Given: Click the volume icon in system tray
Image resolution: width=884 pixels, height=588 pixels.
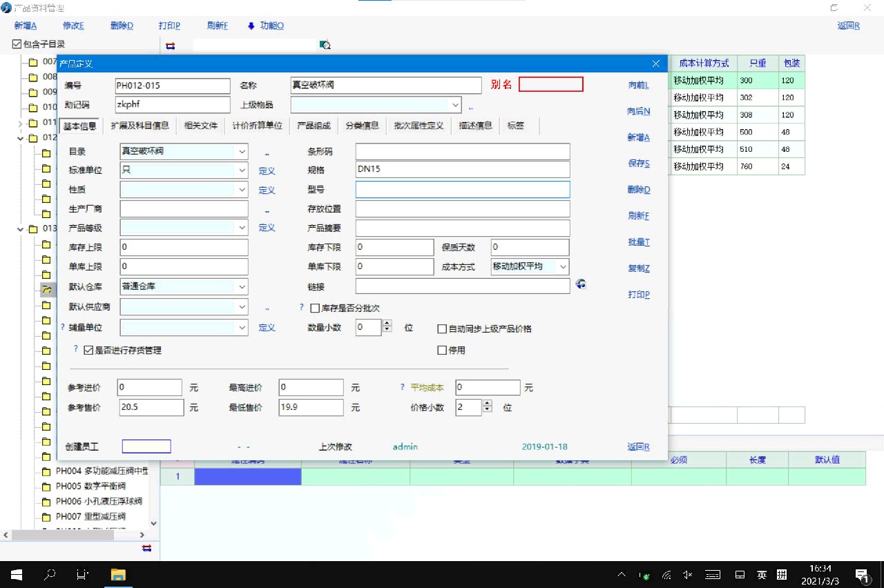Looking at the screenshot, I should [687, 574].
